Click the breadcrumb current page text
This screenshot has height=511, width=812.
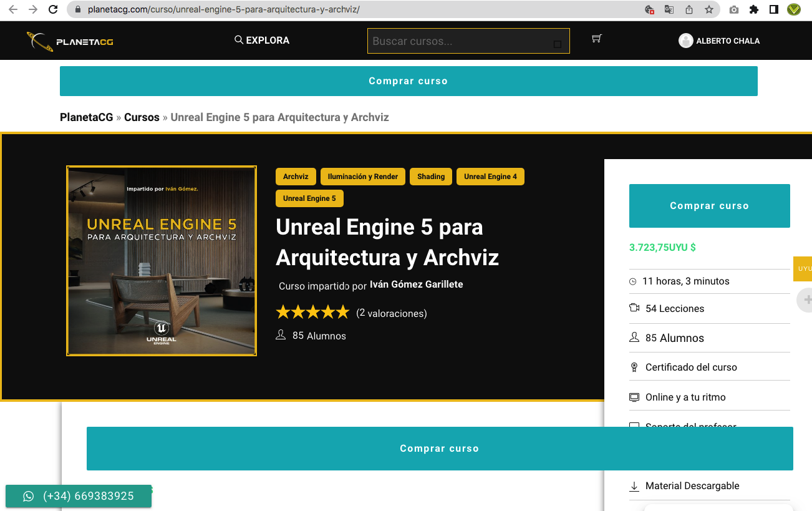[x=280, y=117]
